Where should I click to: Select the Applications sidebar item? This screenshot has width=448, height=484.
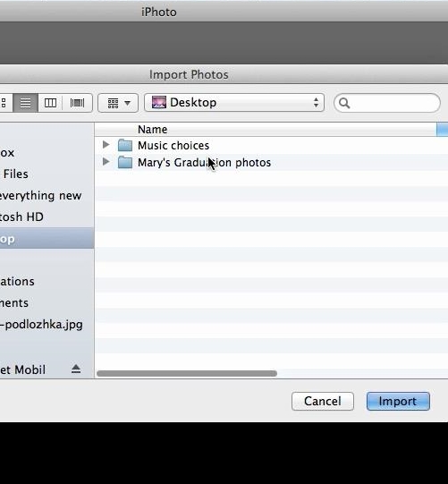click(x=17, y=282)
